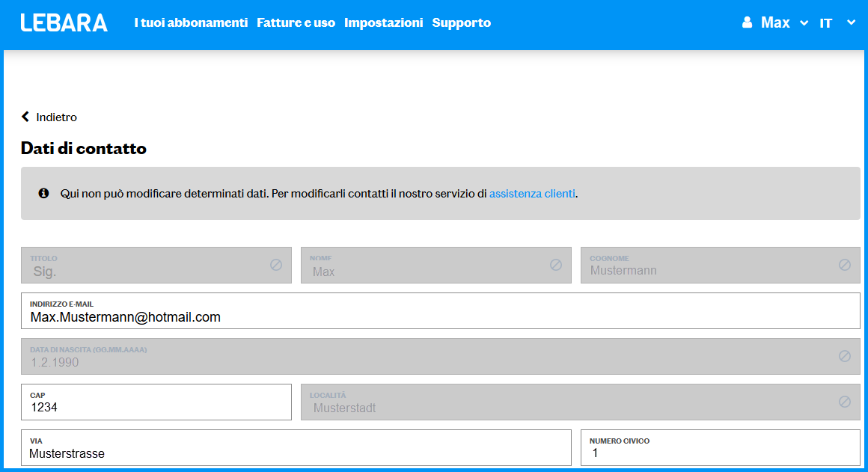Follow the assistenza clienti link

click(532, 194)
